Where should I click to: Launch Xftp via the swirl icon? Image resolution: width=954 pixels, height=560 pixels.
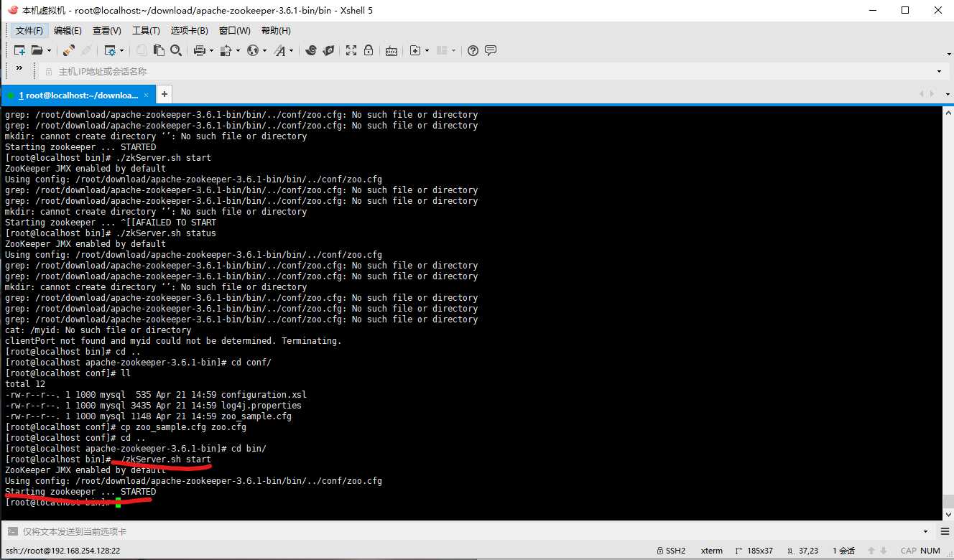(311, 50)
